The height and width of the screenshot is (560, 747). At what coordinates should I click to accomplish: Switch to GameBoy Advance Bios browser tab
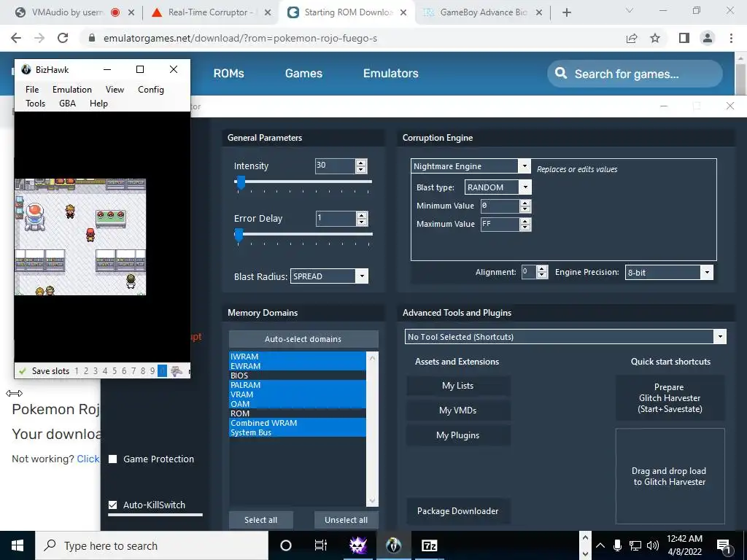click(x=483, y=12)
